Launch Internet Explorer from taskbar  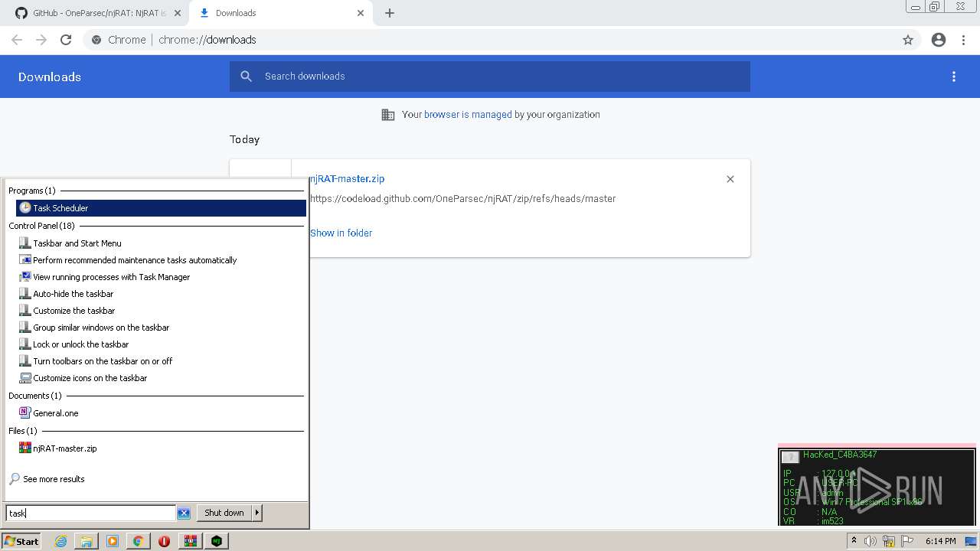click(60, 541)
